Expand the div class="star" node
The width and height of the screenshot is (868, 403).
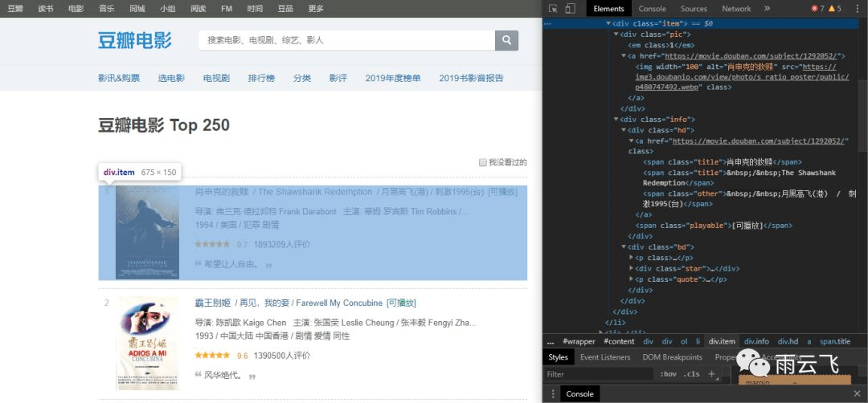(x=632, y=269)
